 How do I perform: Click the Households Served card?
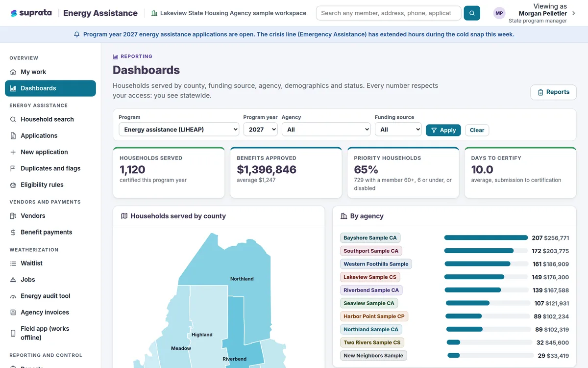click(x=169, y=173)
